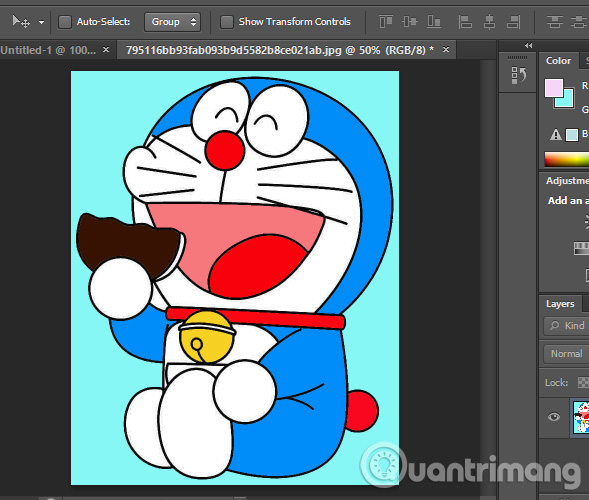This screenshot has width=589, height=500.
Task: Click Align top edges icon
Action: [x=386, y=22]
